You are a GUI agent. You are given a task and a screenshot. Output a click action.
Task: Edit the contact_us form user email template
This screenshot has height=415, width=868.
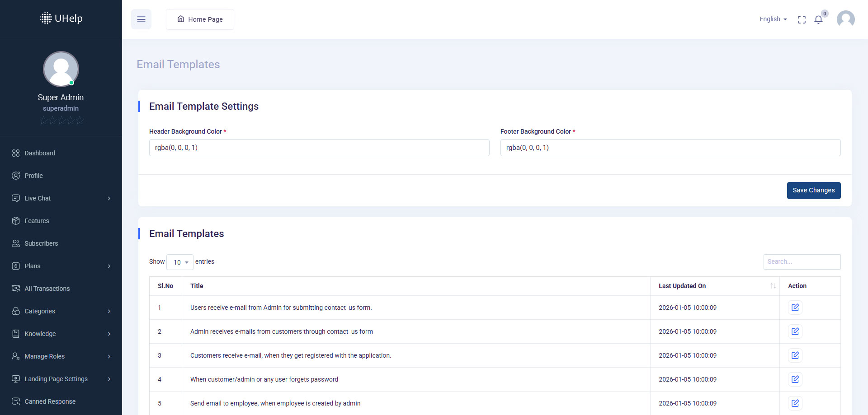click(x=795, y=308)
